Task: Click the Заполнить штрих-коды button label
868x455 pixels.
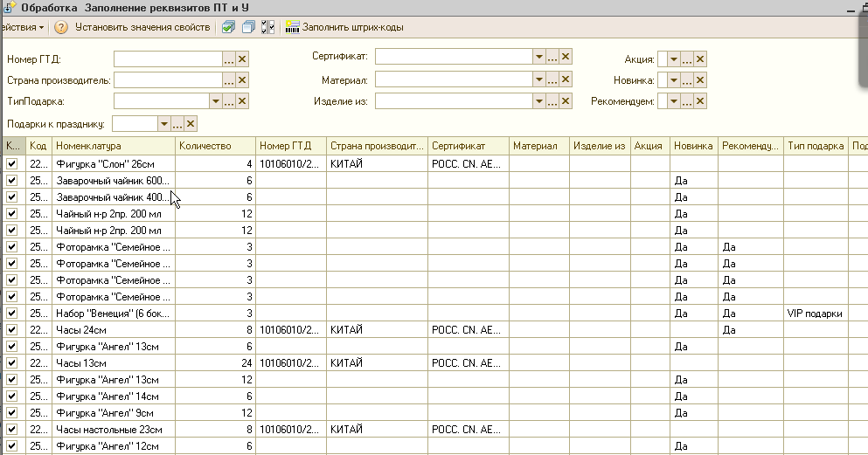Action: 353,28
